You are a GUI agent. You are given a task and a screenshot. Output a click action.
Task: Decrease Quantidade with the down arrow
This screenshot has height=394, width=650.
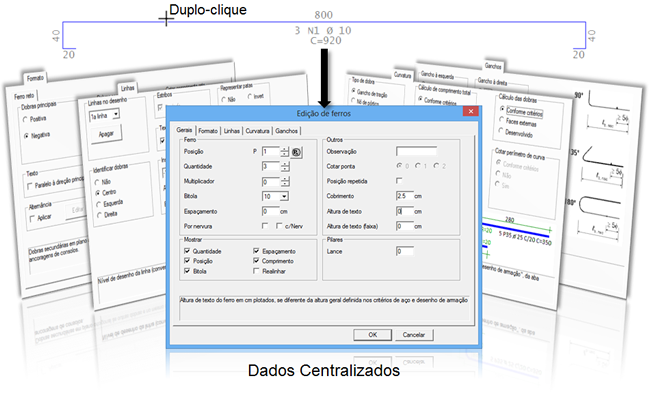click(285, 169)
